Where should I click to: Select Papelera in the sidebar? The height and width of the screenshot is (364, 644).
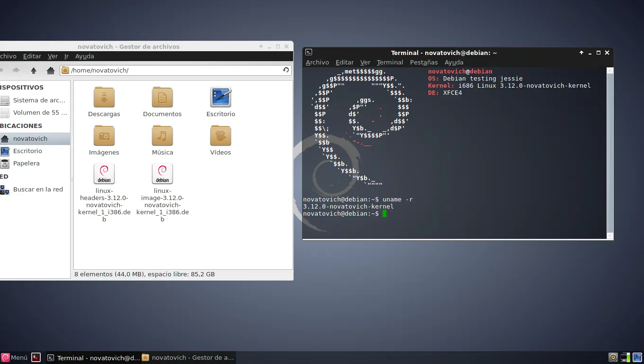tap(27, 163)
